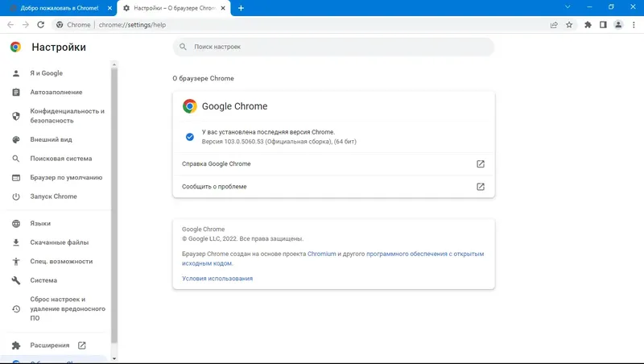
Task: Toggle the side panel icon
Action: click(603, 25)
